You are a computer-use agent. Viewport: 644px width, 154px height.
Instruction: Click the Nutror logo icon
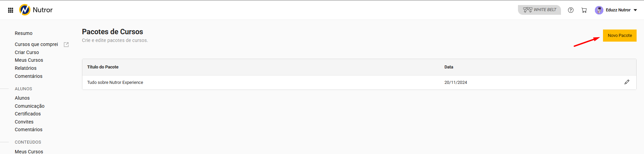coord(25,10)
